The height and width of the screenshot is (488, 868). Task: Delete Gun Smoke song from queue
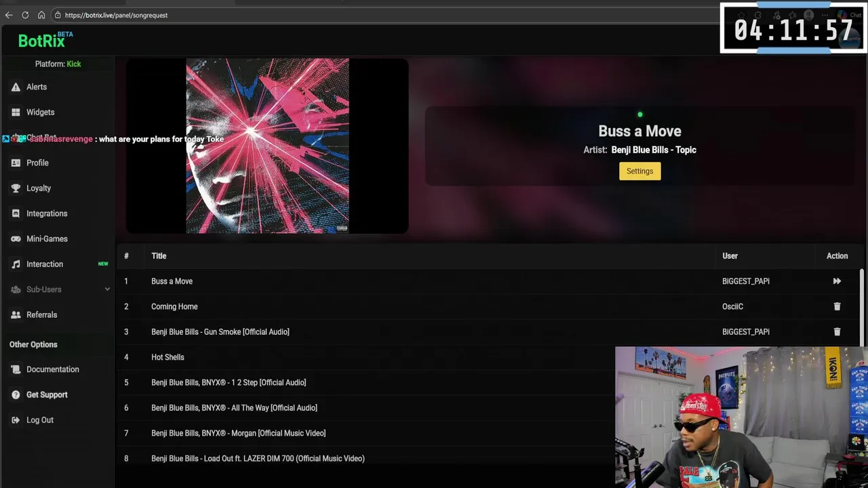click(x=837, y=332)
